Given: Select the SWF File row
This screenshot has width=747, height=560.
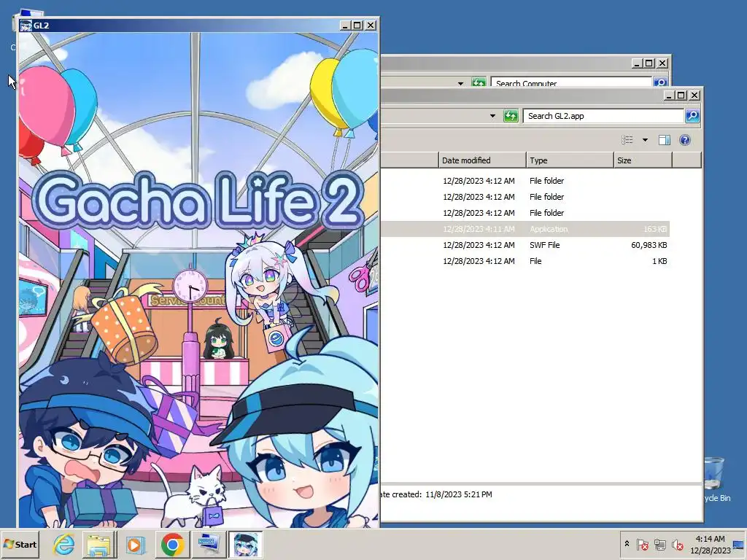Looking at the screenshot, I should (x=525, y=245).
